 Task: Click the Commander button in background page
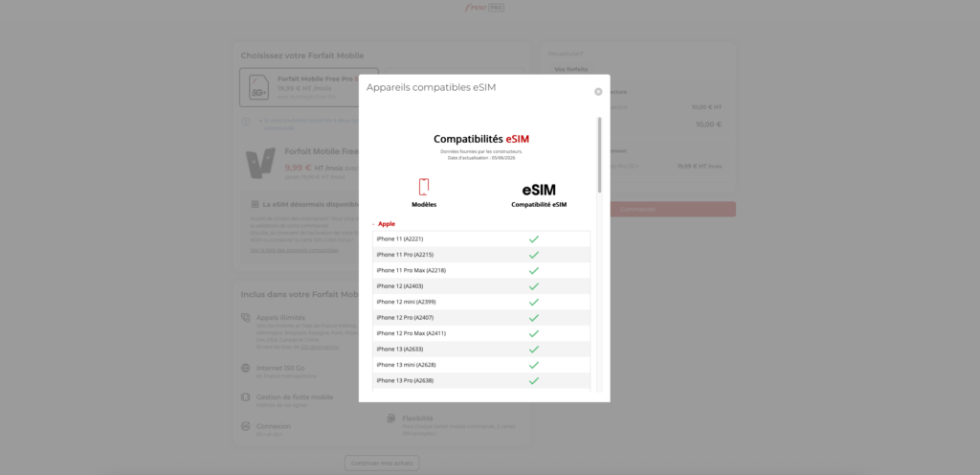point(638,210)
